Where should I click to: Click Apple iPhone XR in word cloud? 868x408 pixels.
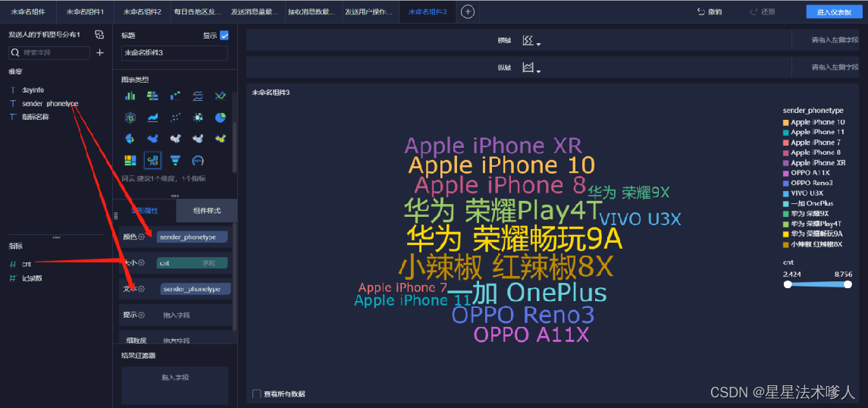(x=494, y=146)
